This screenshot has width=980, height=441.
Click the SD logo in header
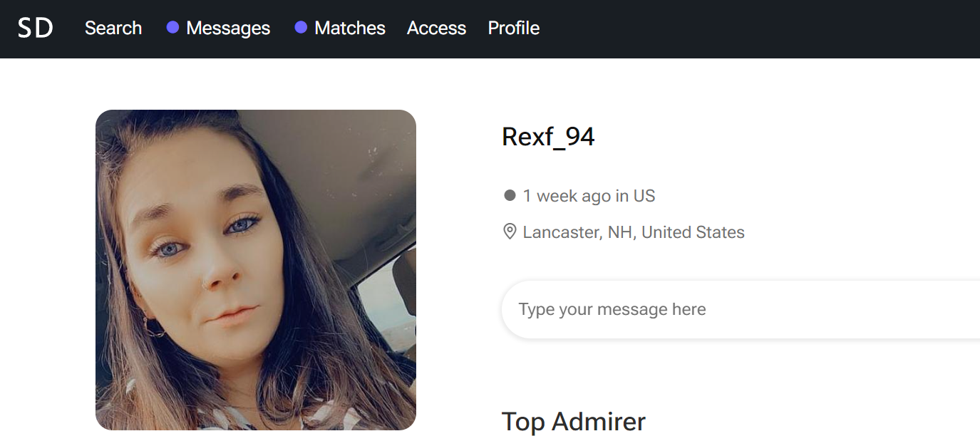point(36,28)
